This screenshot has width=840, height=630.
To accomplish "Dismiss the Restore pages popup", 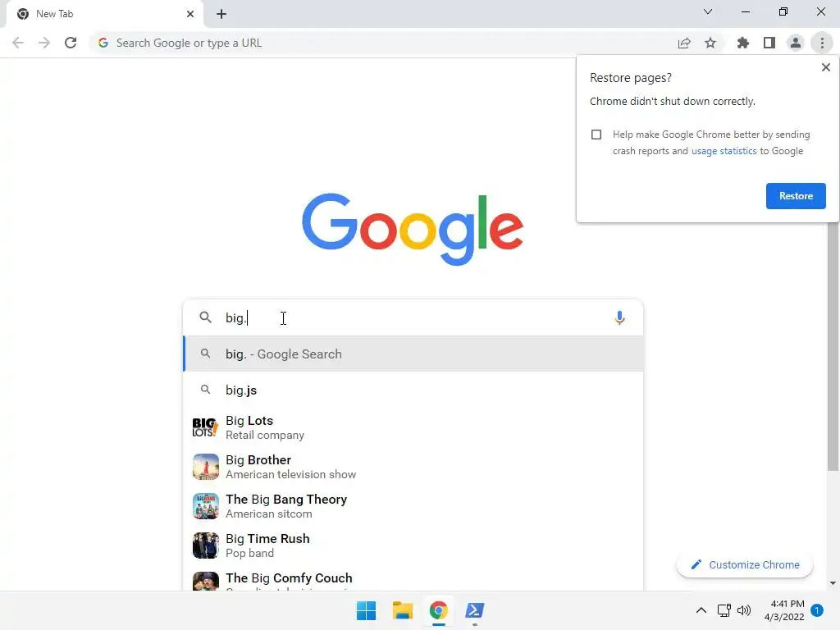I will 825,67.
